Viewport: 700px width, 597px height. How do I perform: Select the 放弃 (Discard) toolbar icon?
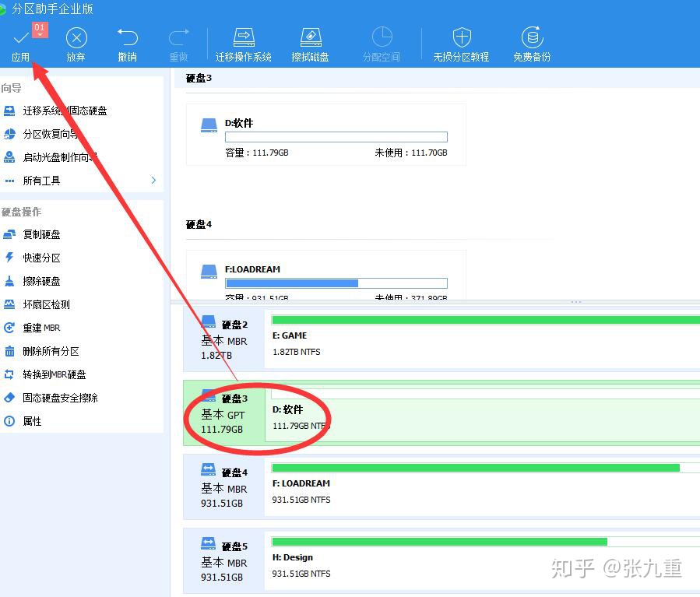coord(76,43)
